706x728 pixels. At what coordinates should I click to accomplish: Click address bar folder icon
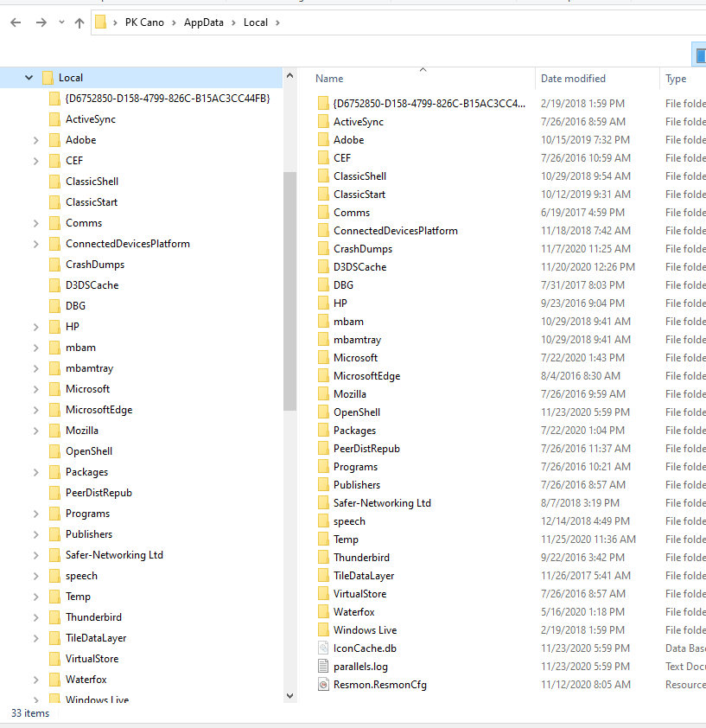point(101,22)
